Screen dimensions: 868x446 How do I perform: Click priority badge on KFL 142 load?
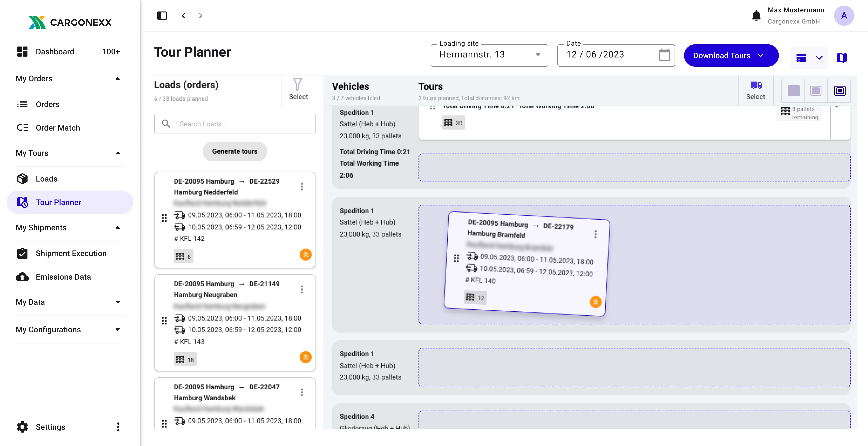(305, 255)
